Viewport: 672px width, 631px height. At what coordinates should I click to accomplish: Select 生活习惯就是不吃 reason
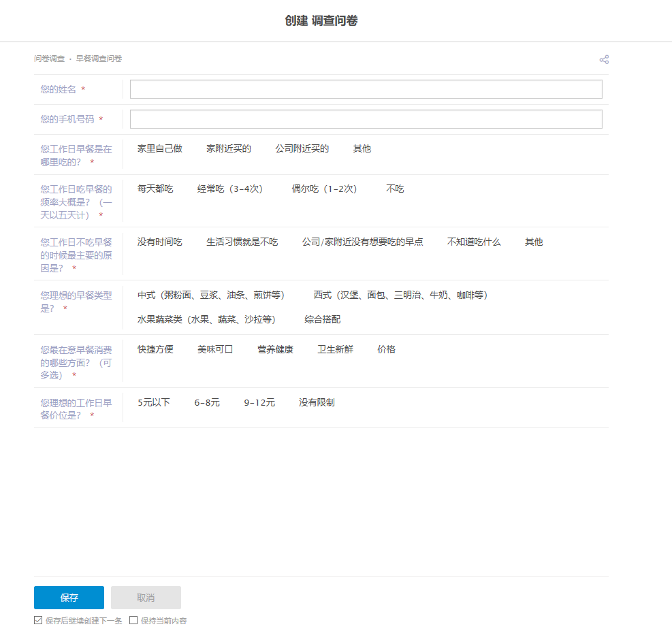click(242, 242)
